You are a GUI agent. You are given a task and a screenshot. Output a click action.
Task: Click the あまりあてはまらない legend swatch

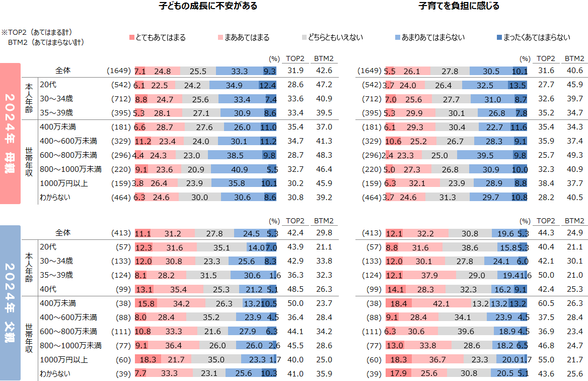tap(398, 38)
